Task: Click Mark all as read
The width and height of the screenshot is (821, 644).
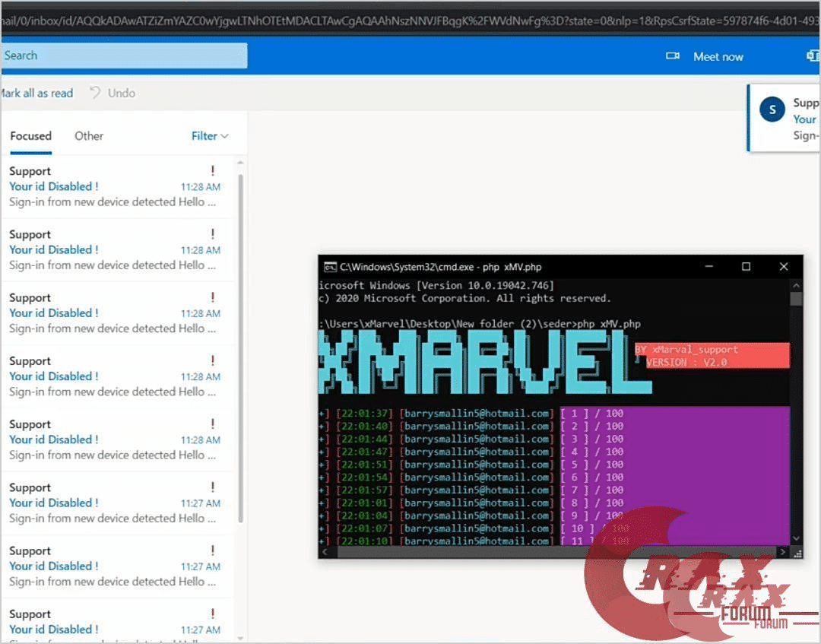Action: (x=36, y=94)
